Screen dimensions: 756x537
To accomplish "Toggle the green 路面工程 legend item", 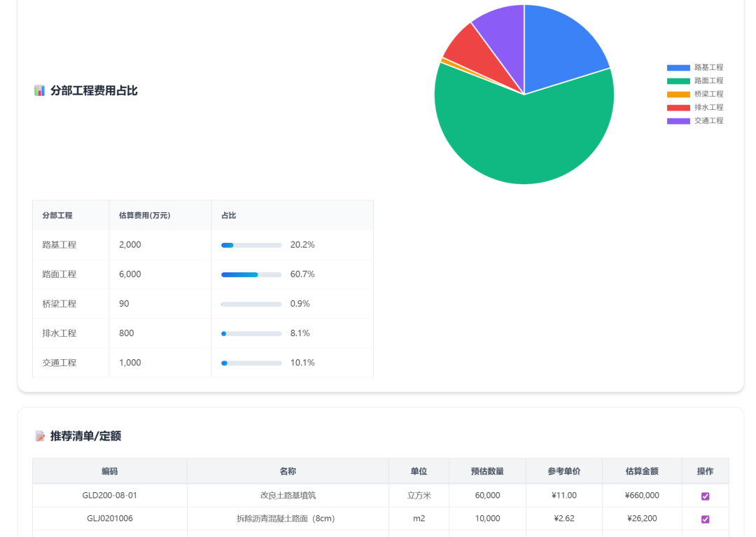I will [694, 81].
